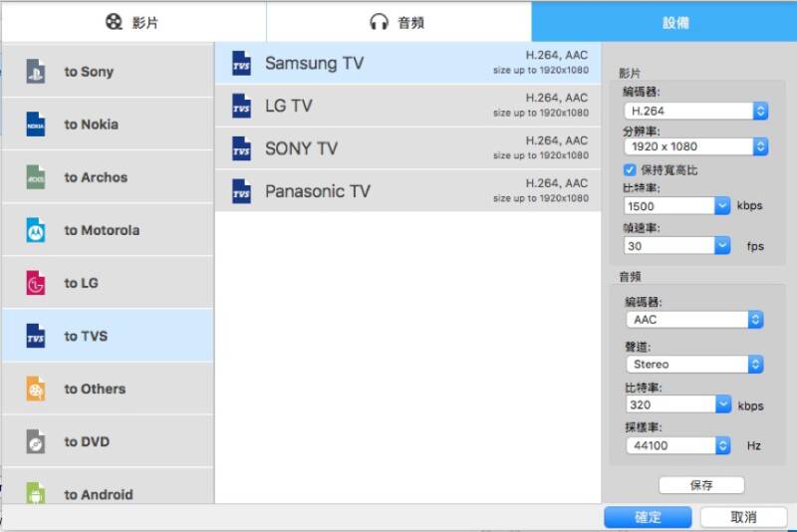Image resolution: width=797 pixels, height=532 pixels.
Task: Select to DVD in the sidebar
Action: [x=108, y=441]
